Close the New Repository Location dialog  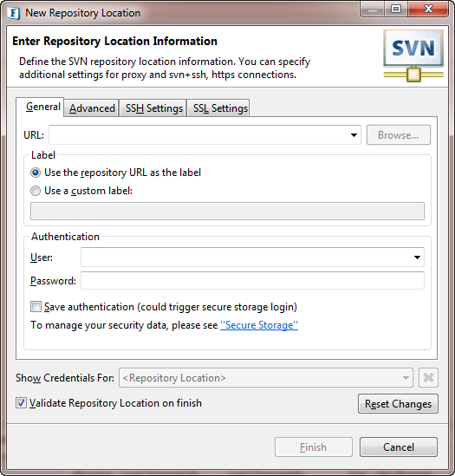click(x=428, y=9)
